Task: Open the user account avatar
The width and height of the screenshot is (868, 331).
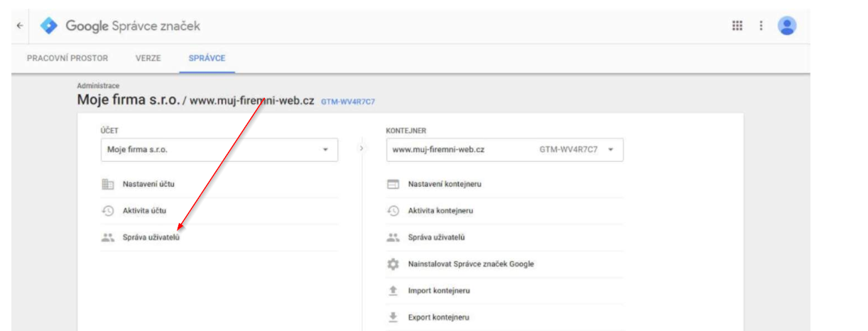Action: (x=786, y=26)
